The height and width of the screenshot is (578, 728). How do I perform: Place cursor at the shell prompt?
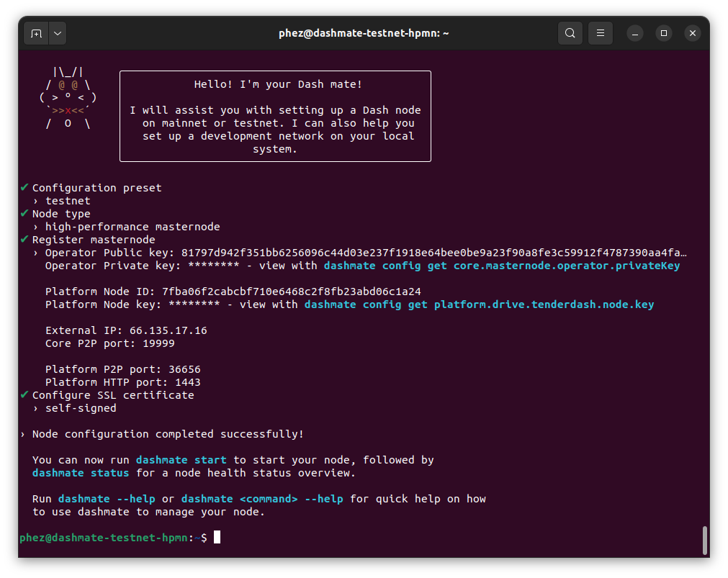pos(216,537)
